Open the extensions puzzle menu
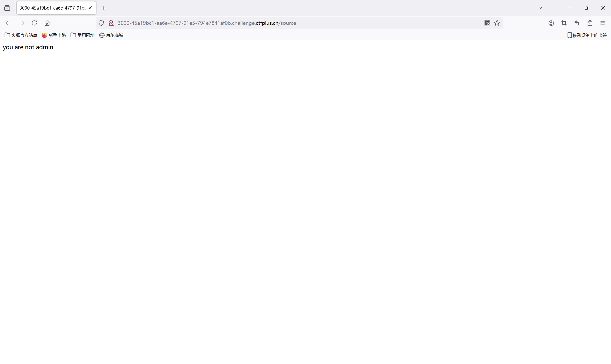 click(590, 23)
